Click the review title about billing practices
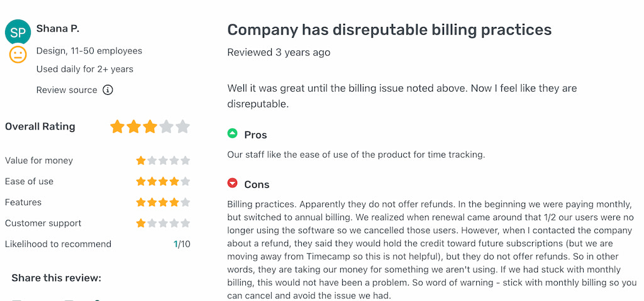 389,30
